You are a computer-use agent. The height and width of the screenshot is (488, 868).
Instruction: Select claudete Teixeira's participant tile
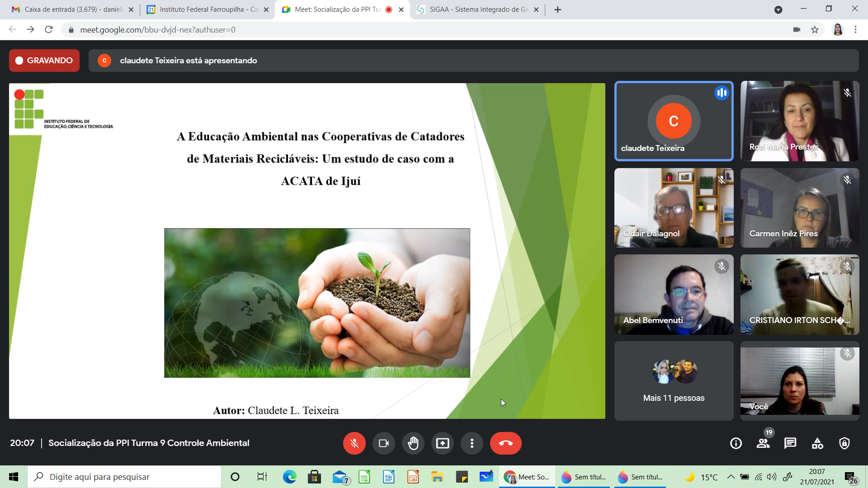pos(674,121)
